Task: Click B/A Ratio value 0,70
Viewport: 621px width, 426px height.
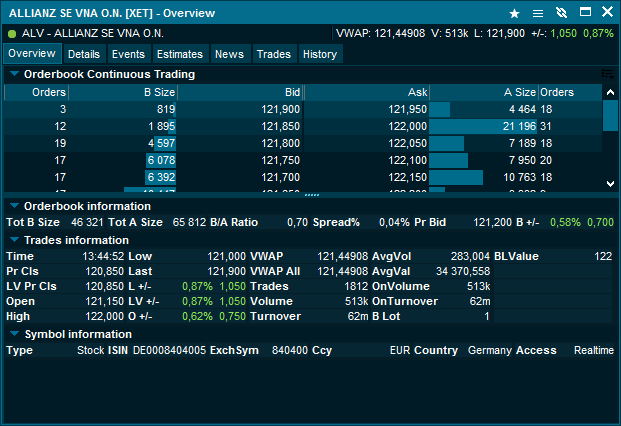Action: 297,223
